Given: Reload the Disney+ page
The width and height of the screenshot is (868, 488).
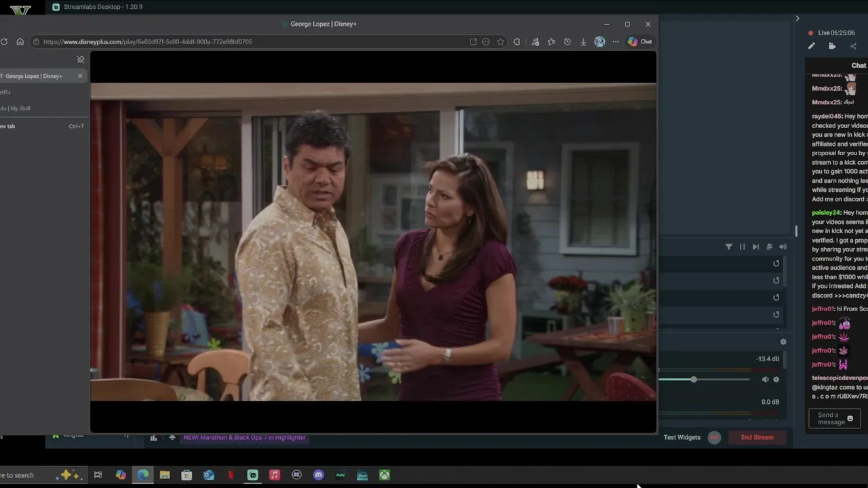Looking at the screenshot, I should [4, 41].
